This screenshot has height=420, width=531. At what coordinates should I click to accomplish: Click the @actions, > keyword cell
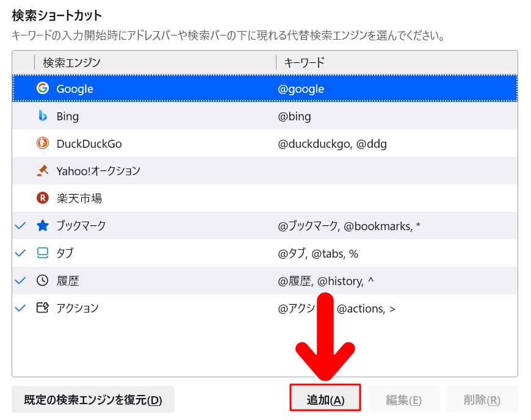click(x=337, y=308)
